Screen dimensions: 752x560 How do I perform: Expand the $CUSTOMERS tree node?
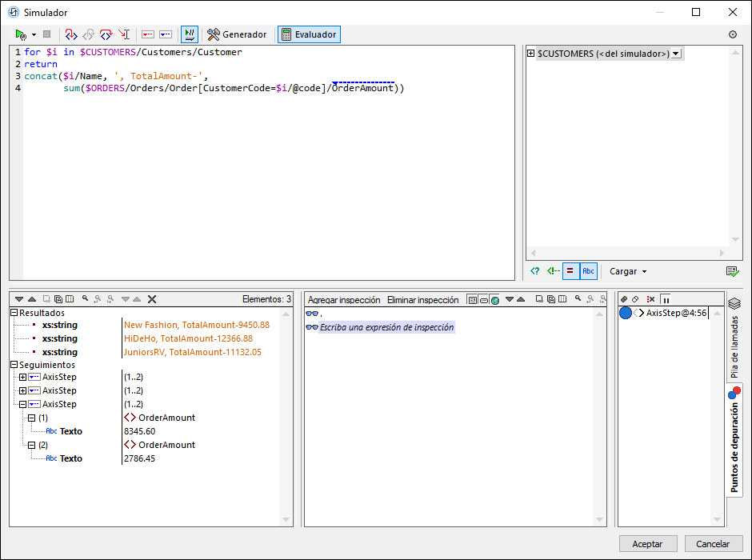pyautogui.click(x=531, y=54)
